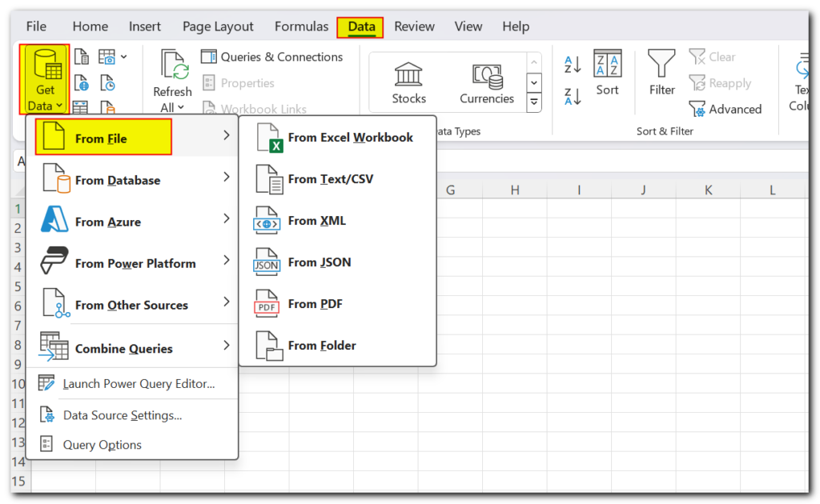Screen dimensions: 820x504
Task: Click Clear filter button
Action: pos(712,57)
